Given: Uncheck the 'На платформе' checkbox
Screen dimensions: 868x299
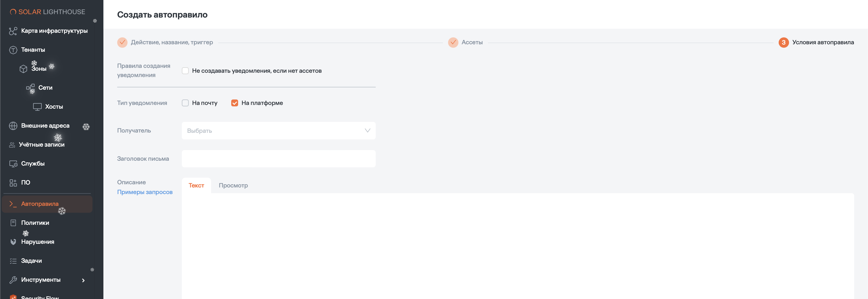Looking at the screenshot, I should pos(235,103).
